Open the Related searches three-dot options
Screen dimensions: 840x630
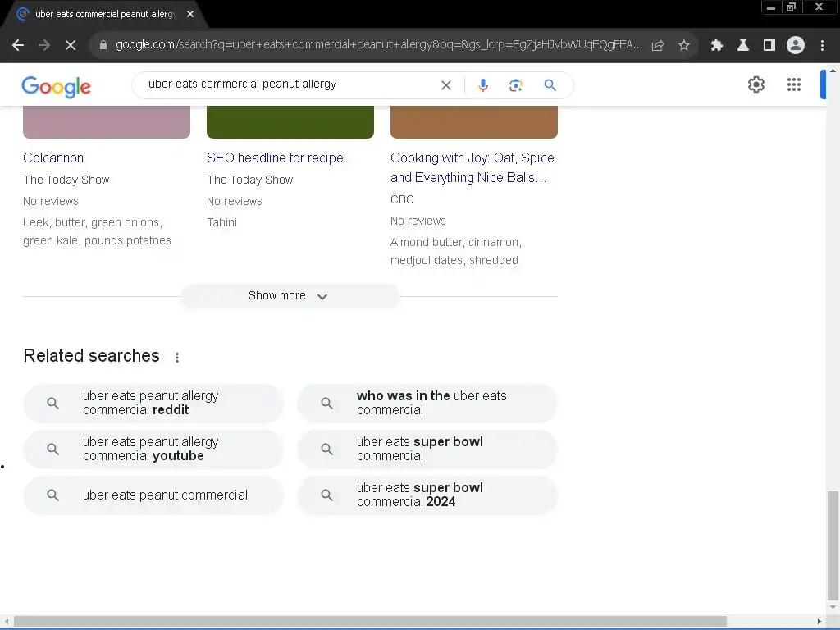point(177,358)
